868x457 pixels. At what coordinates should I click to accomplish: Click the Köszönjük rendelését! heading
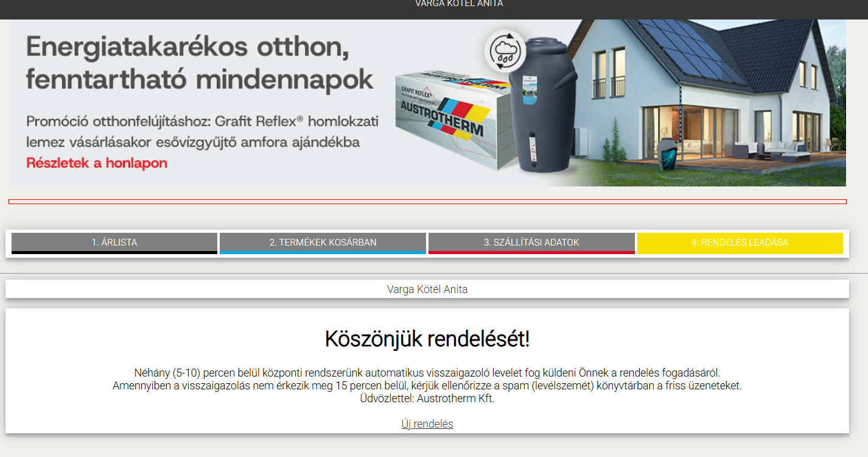tap(427, 339)
